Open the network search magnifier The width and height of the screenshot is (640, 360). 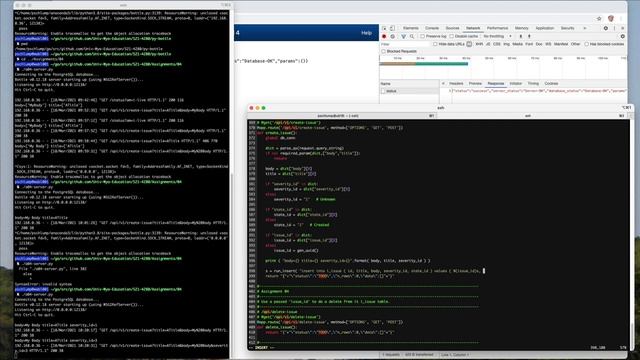[412, 36]
